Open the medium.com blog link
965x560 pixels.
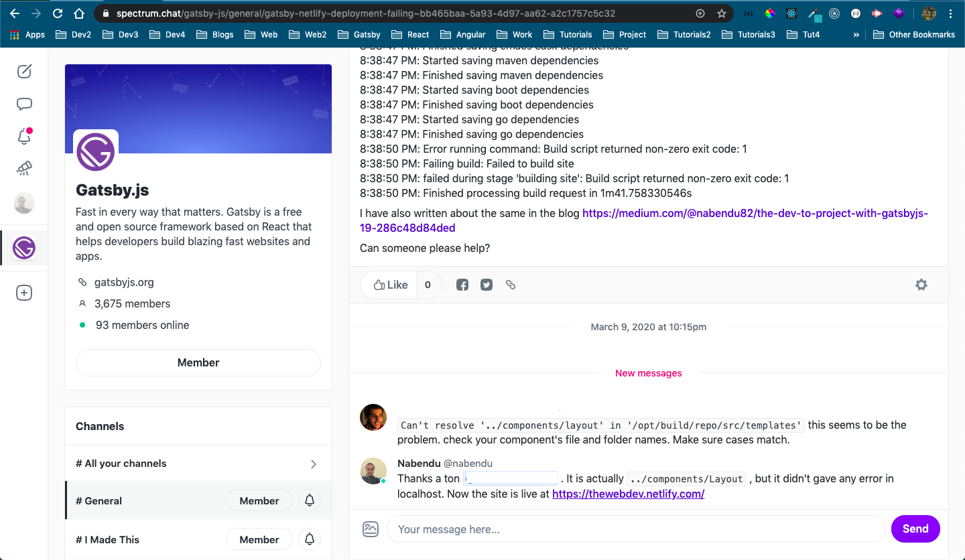pyautogui.click(x=644, y=220)
